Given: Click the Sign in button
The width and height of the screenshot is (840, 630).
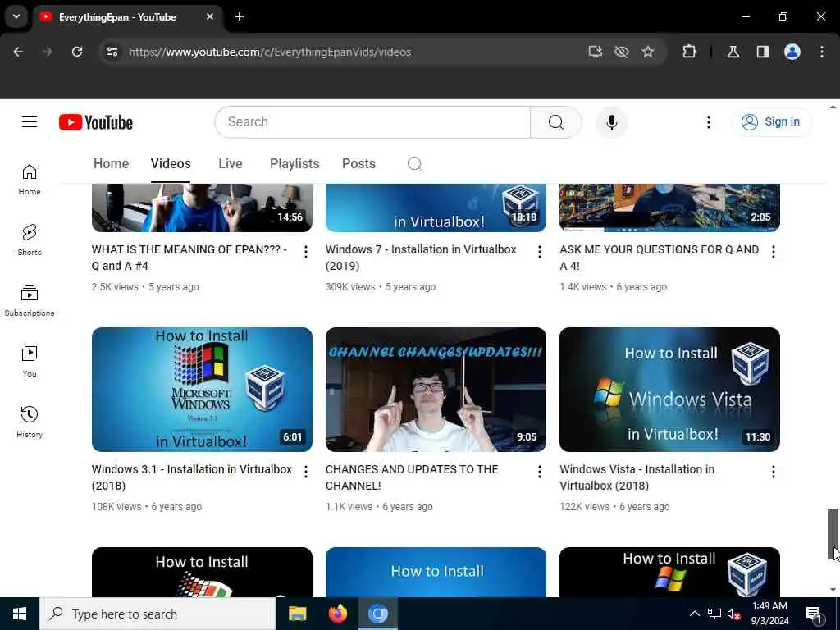Looking at the screenshot, I should coord(771,122).
